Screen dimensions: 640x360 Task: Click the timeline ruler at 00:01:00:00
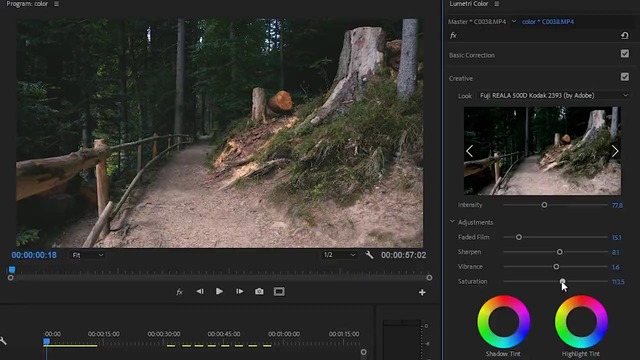click(284, 334)
